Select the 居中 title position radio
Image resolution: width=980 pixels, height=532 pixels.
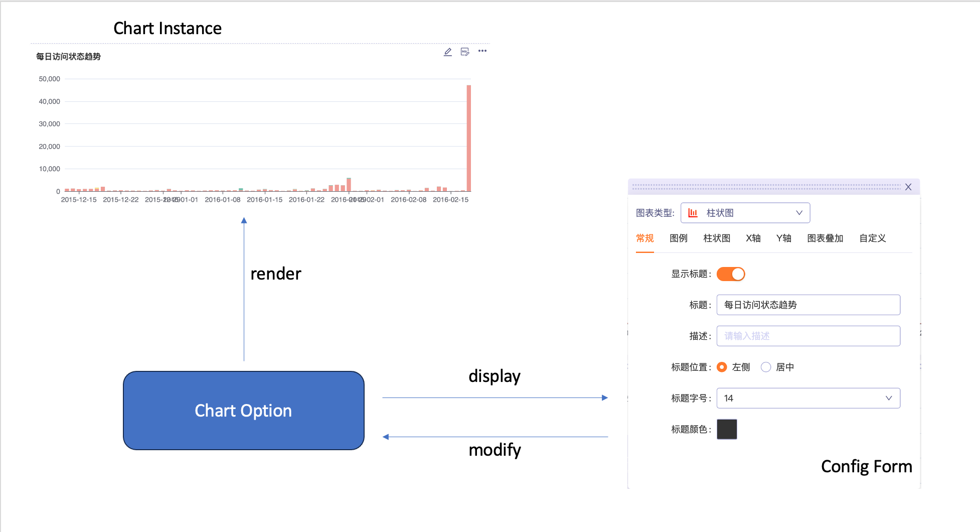click(x=766, y=367)
